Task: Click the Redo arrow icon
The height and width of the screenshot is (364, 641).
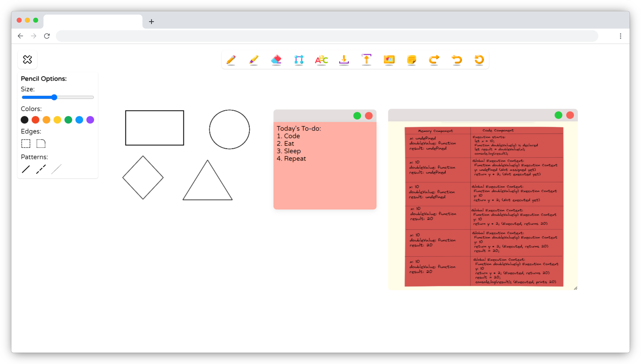Action: point(434,60)
